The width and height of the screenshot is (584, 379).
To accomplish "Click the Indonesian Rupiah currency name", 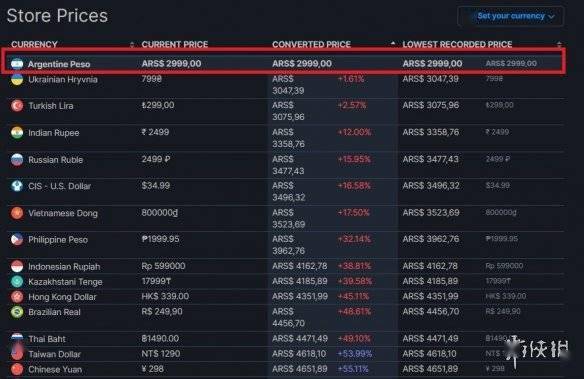I will point(64,267).
